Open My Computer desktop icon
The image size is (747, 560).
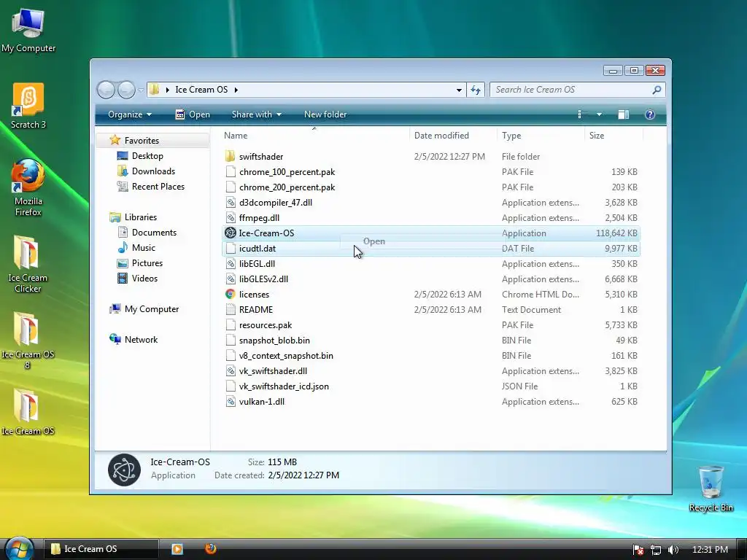[28, 29]
